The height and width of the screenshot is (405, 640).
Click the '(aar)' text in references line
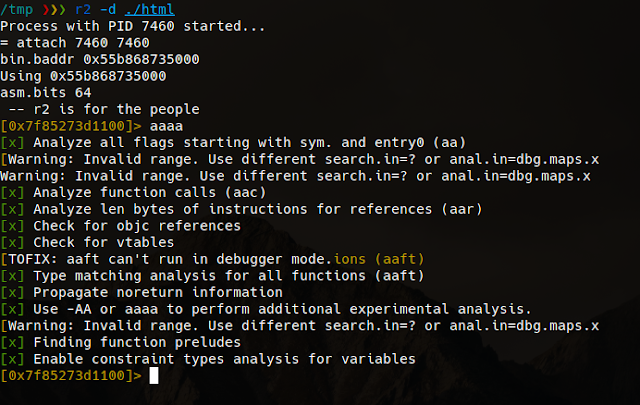(x=462, y=209)
